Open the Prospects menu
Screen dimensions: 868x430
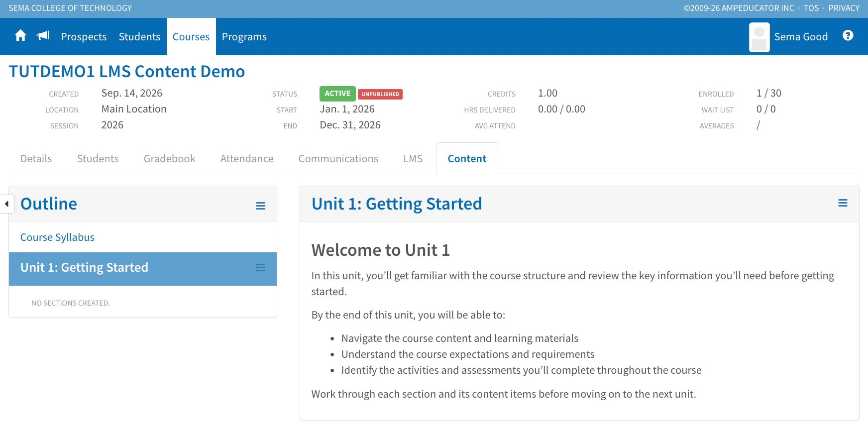click(84, 37)
